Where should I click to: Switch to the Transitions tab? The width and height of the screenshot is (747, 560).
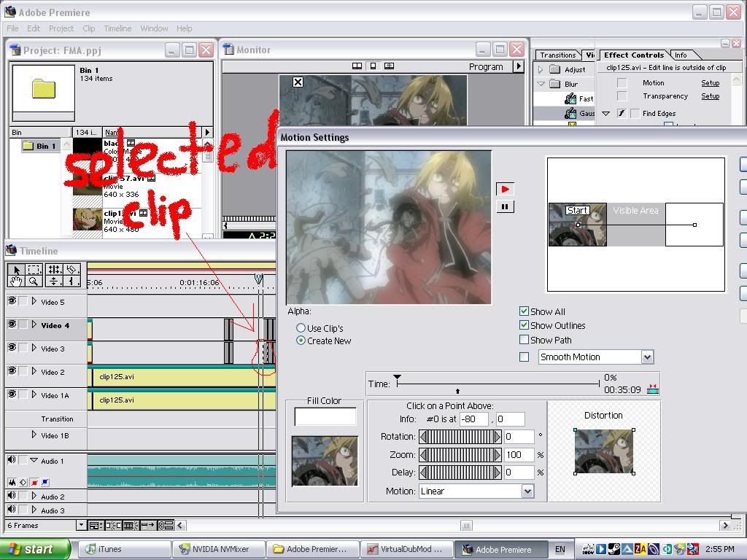(x=557, y=55)
